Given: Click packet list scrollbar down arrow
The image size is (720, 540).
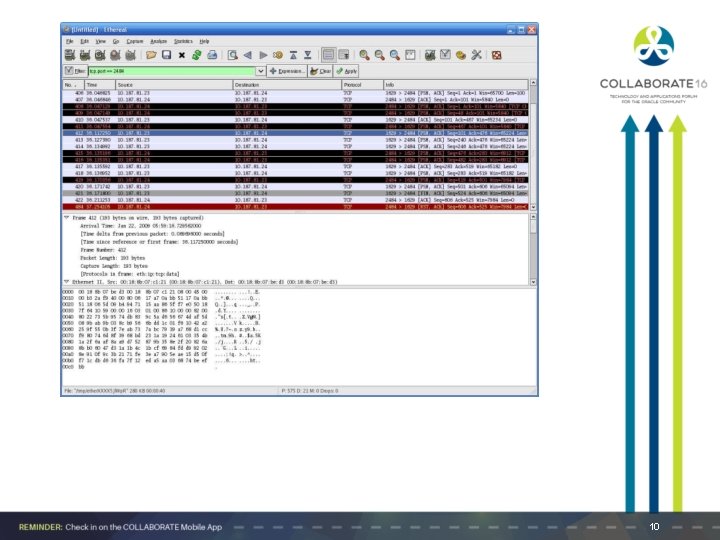Looking at the screenshot, I should pos(533,207).
